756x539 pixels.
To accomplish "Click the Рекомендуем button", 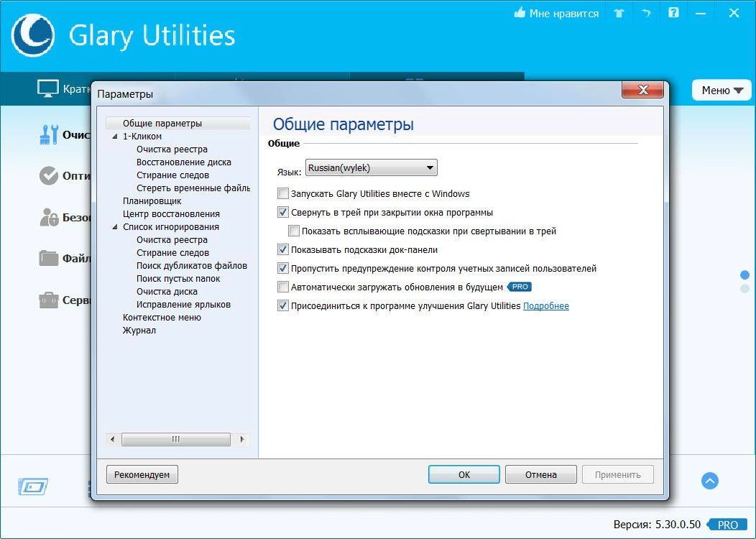I will pyautogui.click(x=142, y=474).
